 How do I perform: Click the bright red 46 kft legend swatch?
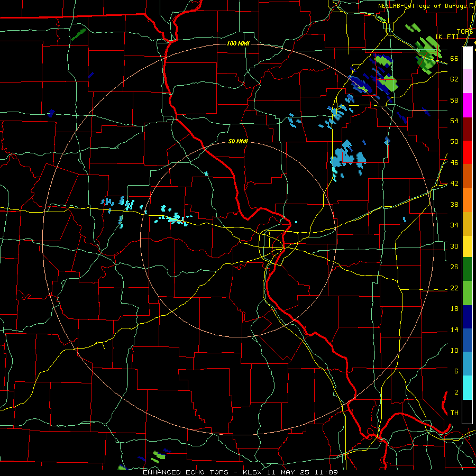(467, 152)
